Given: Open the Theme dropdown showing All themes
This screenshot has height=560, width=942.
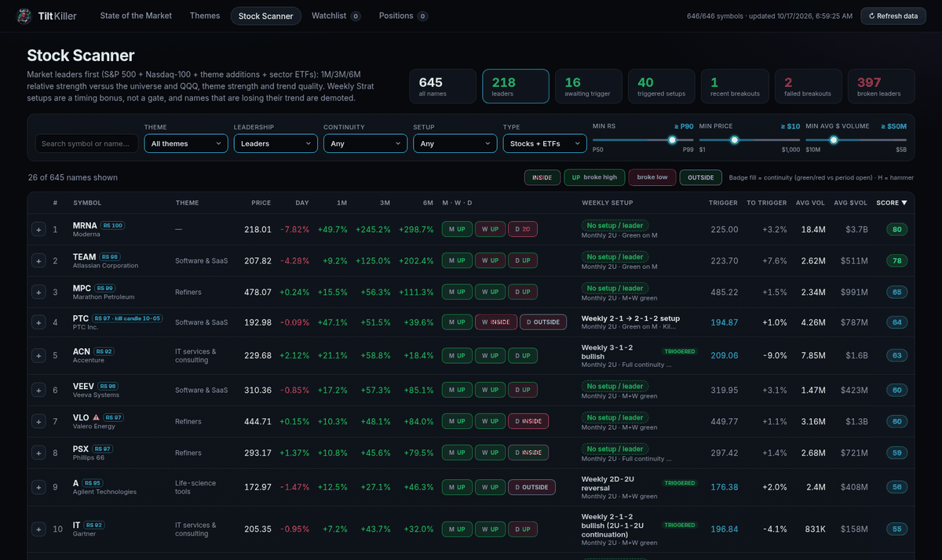Looking at the screenshot, I should click(186, 144).
